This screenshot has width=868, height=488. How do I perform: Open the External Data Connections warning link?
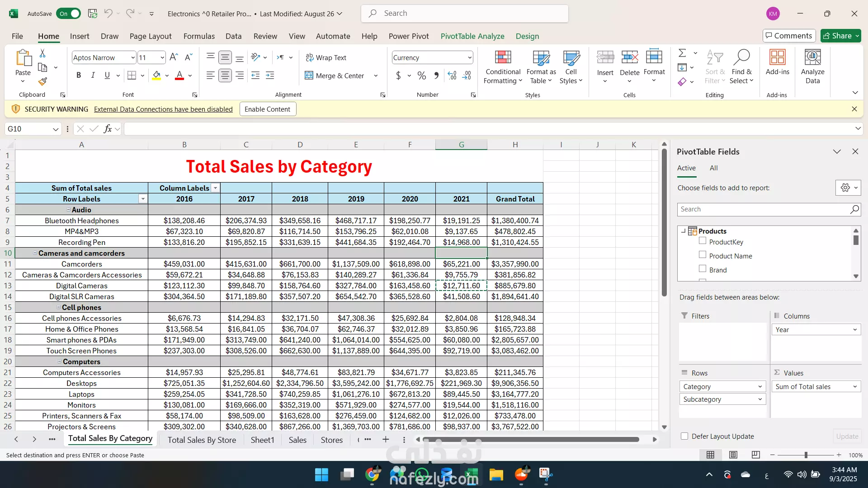coord(163,109)
